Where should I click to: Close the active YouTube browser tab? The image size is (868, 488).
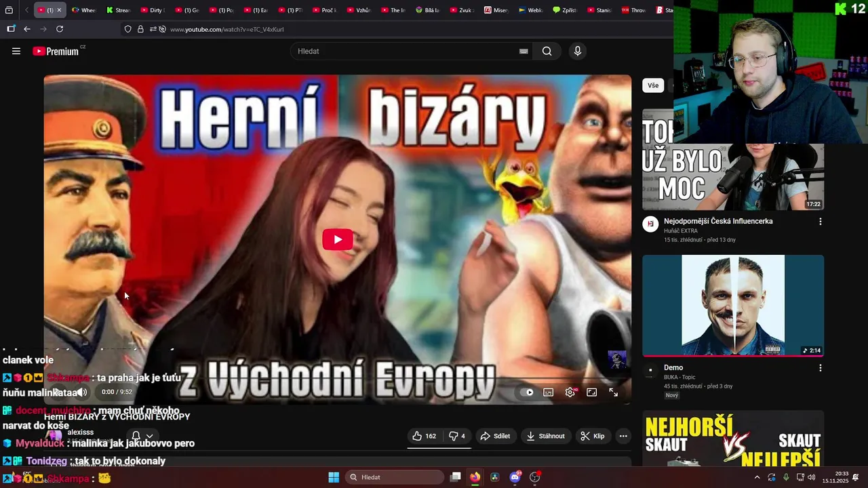59,10
